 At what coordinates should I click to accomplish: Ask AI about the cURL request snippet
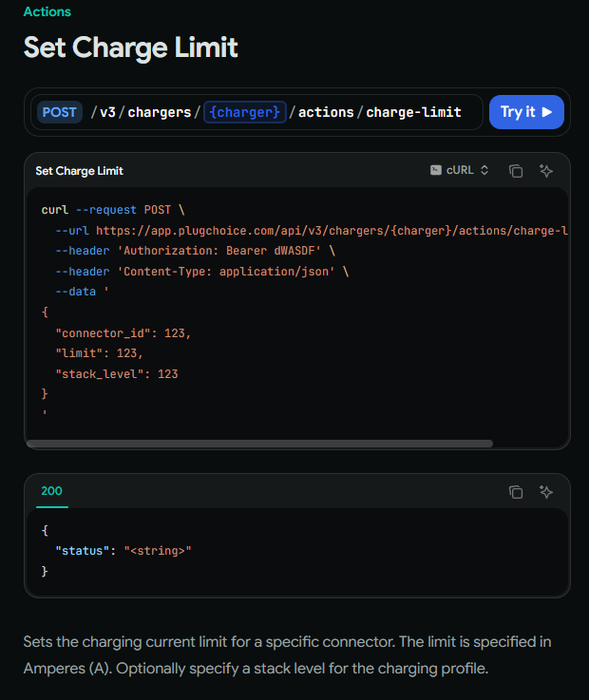pyautogui.click(x=546, y=171)
